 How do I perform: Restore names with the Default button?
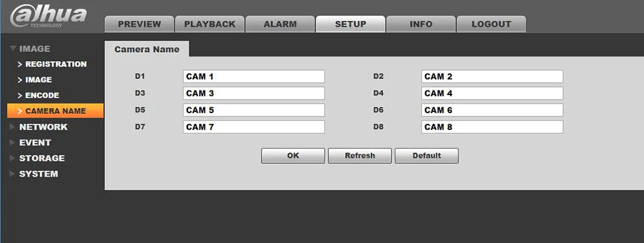coord(427,156)
